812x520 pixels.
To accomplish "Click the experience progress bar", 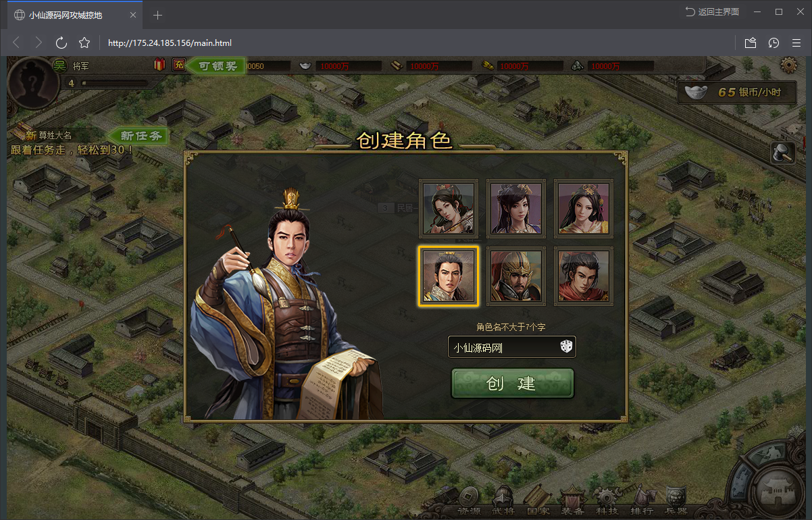I will pos(114,83).
